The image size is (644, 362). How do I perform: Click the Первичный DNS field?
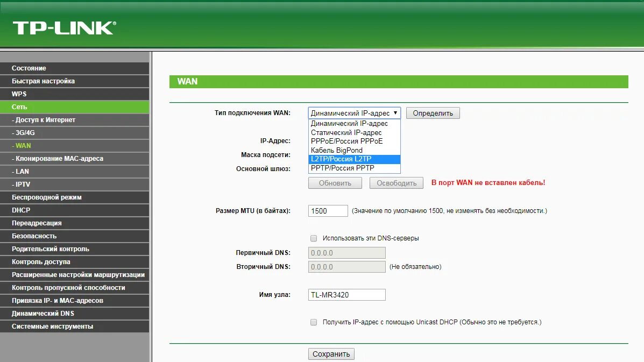click(346, 253)
